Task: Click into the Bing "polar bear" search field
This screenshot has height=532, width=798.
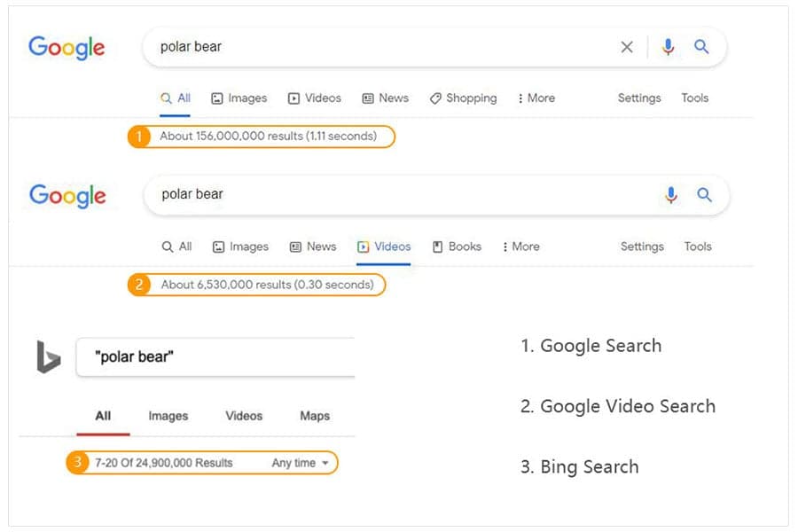Action: pyautogui.click(x=215, y=357)
